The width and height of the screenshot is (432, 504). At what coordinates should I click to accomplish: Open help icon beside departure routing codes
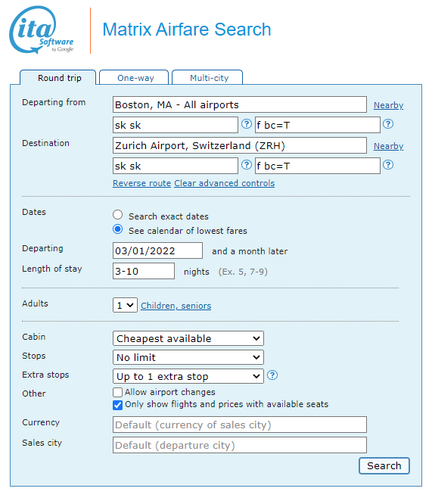coord(247,124)
